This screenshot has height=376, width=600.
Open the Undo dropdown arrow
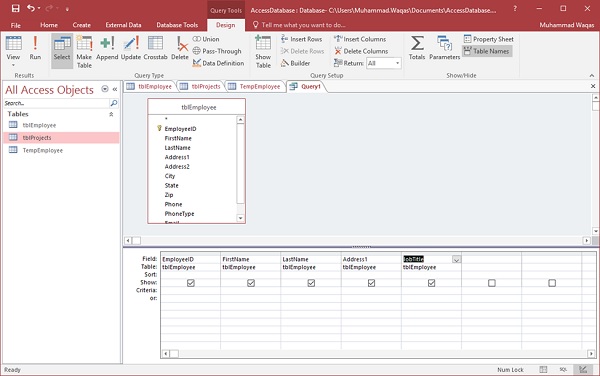coord(39,8)
